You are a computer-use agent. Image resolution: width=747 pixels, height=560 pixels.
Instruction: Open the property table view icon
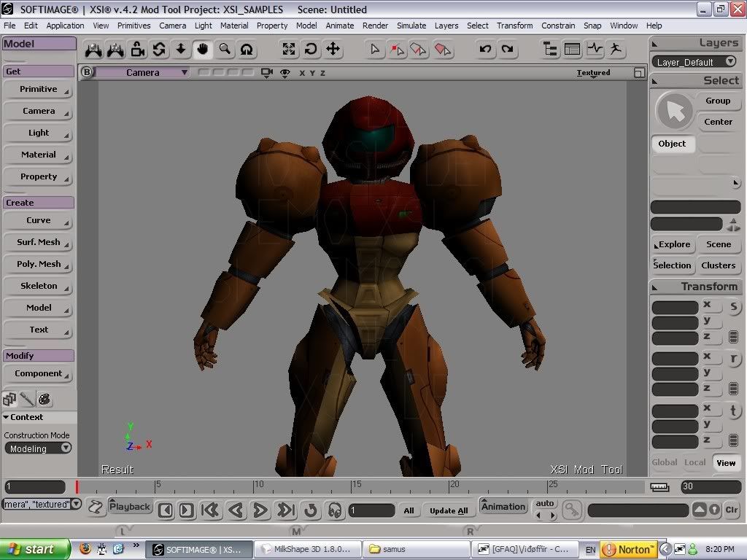tap(572, 49)
